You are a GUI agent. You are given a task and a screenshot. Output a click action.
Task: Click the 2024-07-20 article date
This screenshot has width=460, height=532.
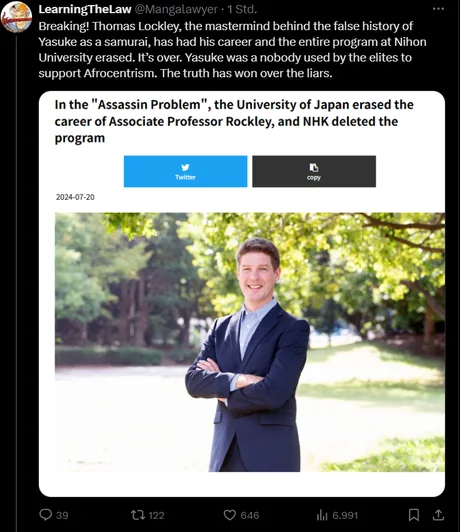click(75, 197)
